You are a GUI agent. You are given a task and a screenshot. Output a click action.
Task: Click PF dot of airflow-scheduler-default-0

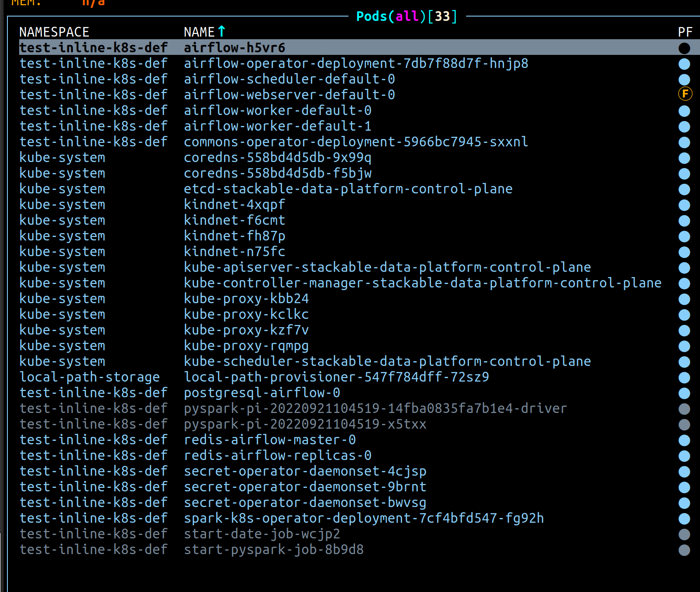pyautogui.click(x=684, y=80)
